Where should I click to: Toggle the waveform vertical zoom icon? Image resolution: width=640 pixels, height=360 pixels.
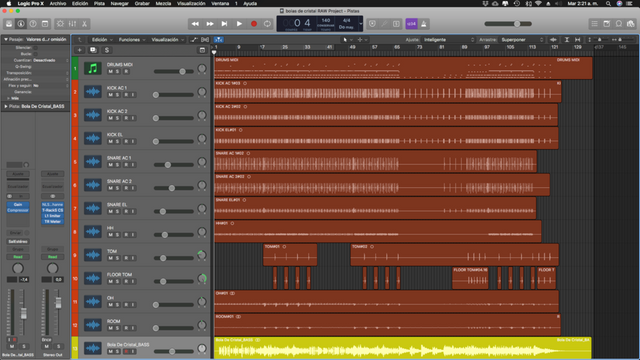point(553,40)
